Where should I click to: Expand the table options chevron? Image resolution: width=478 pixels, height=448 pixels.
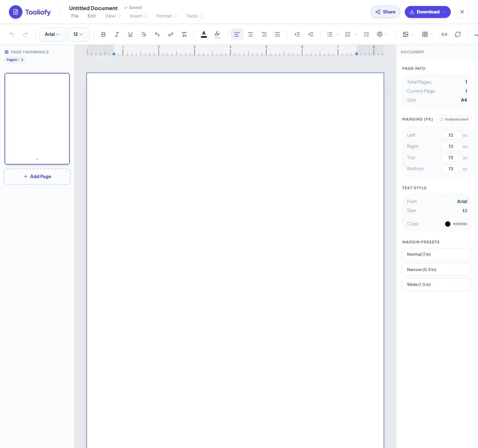tap(432, 34)
